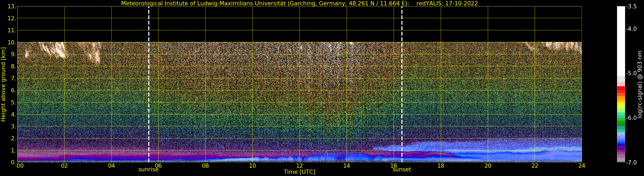This screenshot has height=176, width=644.
Task: Click the '9.' height tick label
Action: (x=13, y=54)
